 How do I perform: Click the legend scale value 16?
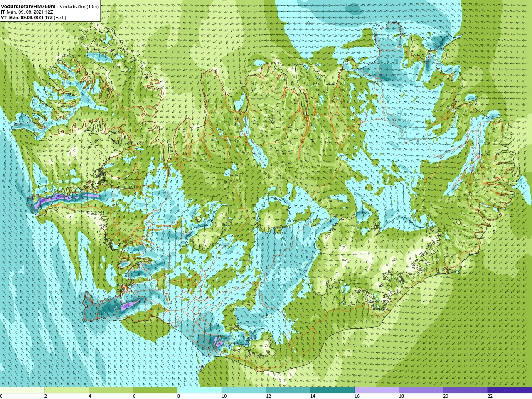point(357,396)
